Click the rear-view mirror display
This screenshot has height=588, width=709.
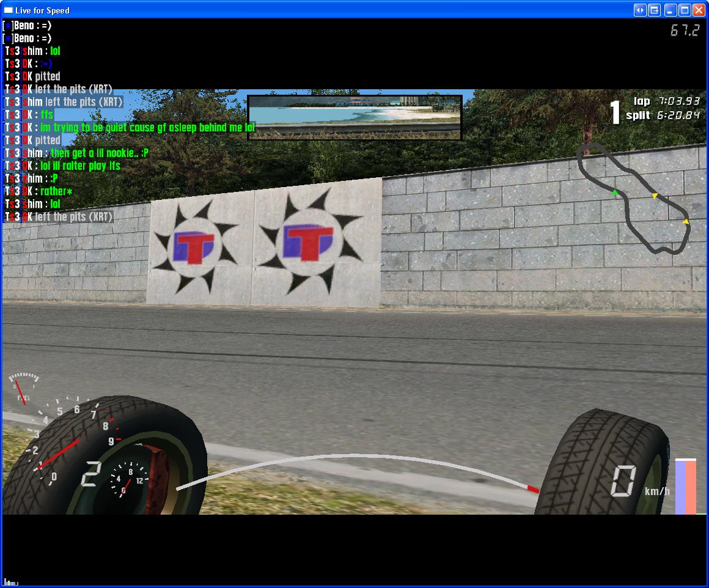coord(354,117)
